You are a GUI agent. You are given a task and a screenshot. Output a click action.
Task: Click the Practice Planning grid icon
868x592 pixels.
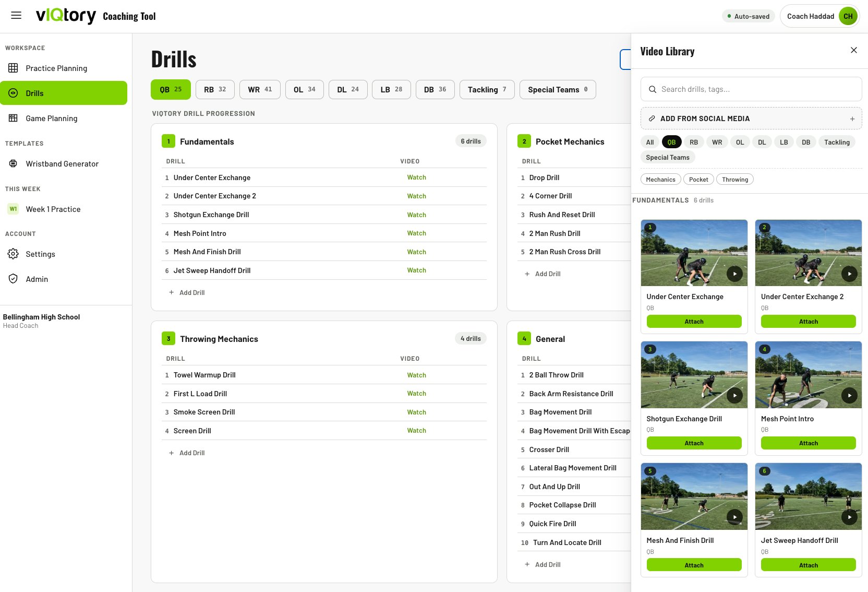pyautogui.click(x=13, y=68)
